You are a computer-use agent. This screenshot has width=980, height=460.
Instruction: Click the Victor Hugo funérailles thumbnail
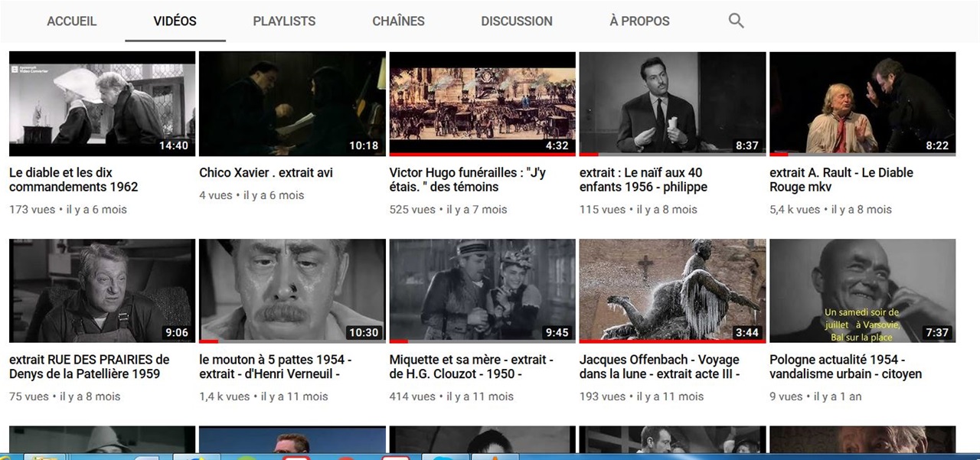click(x=482, y=104)
